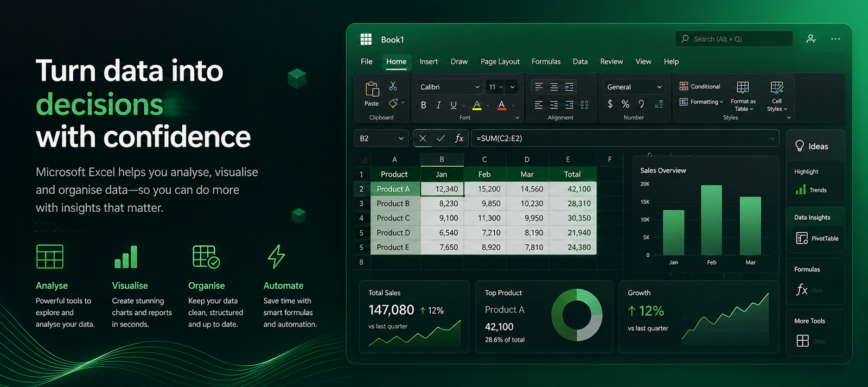
Task: Expand the Font group launcher arrow
Action: pos(517,118)
